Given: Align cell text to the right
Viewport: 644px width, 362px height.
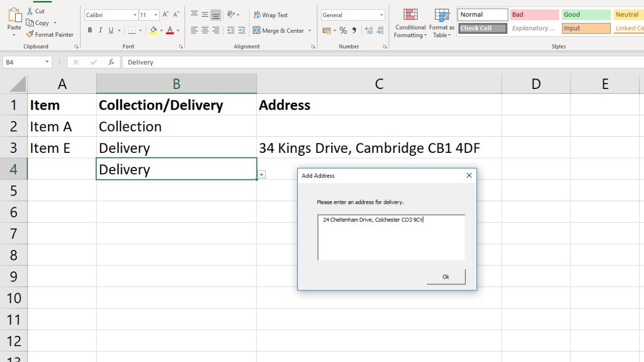Looking at the screenshot, I should coord(216,31).
